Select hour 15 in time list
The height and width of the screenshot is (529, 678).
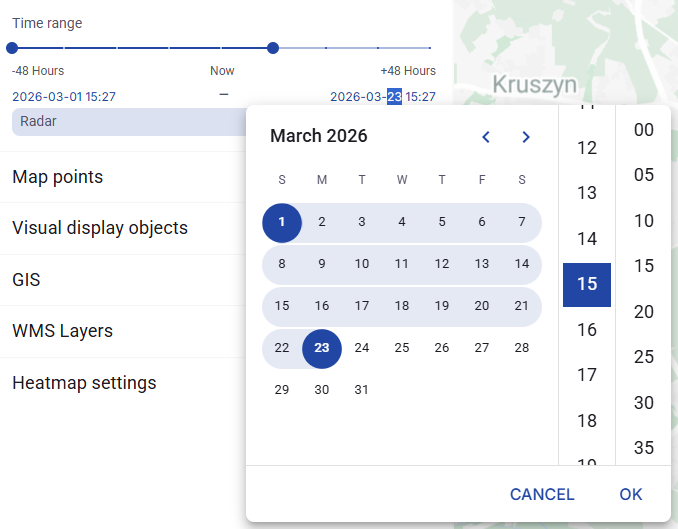point(587,285)
